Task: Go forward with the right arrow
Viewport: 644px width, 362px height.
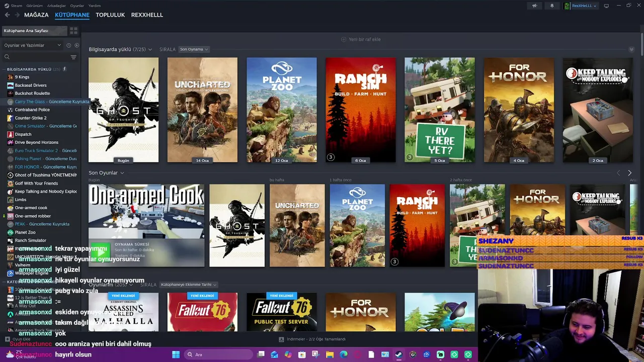Action: click(17, 15)
